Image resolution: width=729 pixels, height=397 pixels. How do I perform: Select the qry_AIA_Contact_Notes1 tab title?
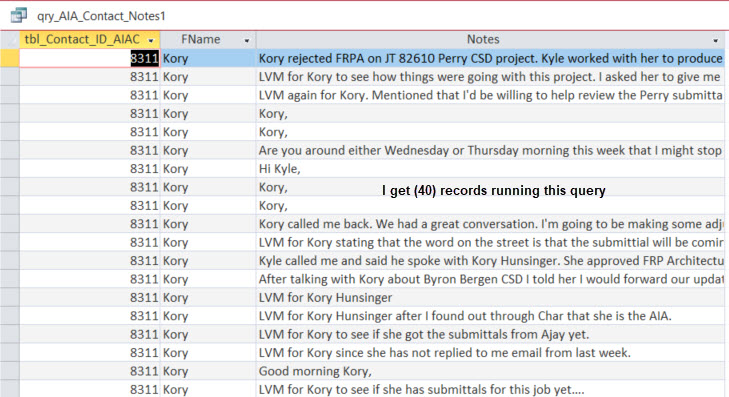101,16
